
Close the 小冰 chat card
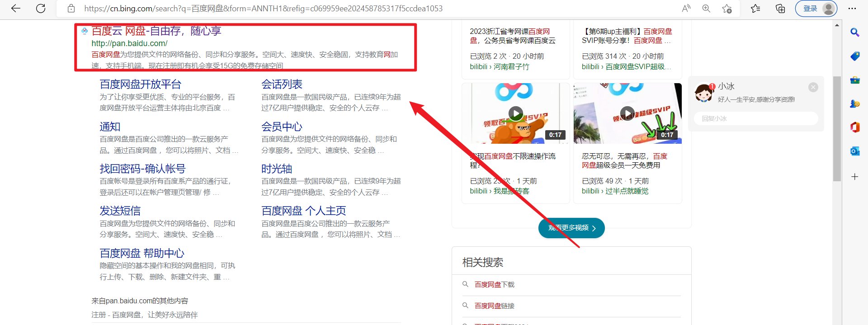click(813, 87)
